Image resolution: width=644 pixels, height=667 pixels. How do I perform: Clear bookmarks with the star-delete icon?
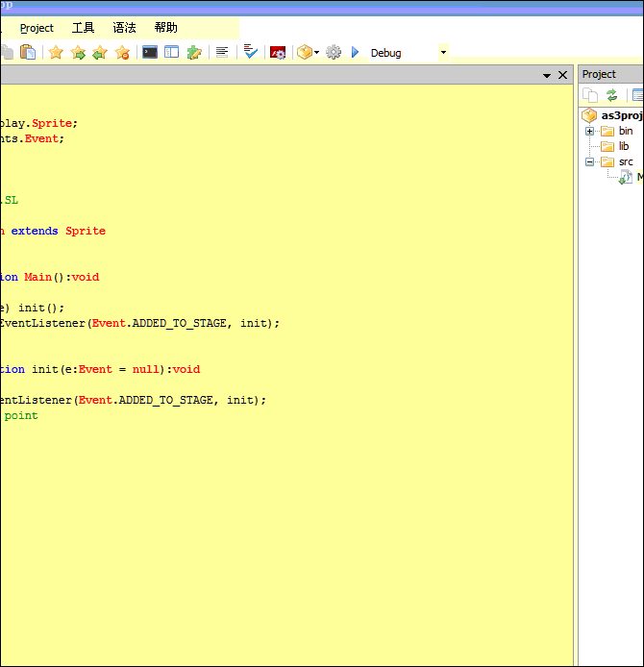[x=122, y=53]
